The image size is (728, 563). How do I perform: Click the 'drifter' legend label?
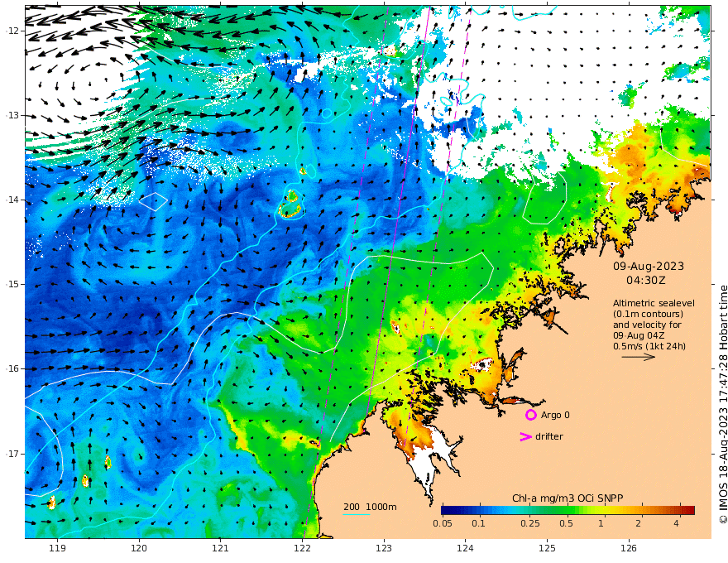(549, 436)
